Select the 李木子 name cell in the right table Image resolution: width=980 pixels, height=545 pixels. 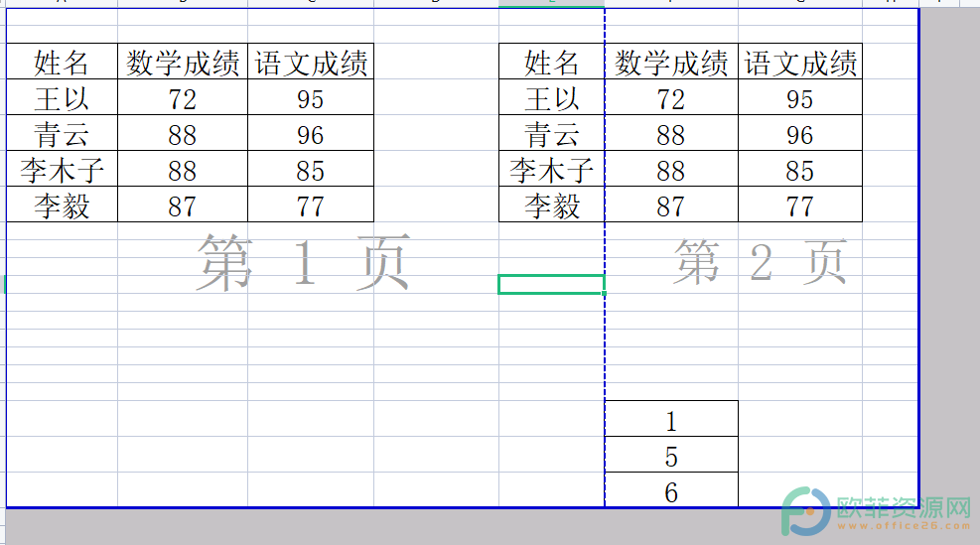(552, 168)
